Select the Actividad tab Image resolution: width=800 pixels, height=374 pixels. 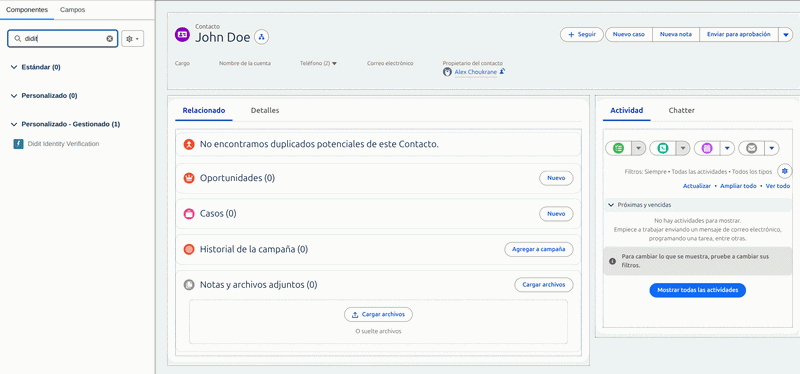[627, 110]
